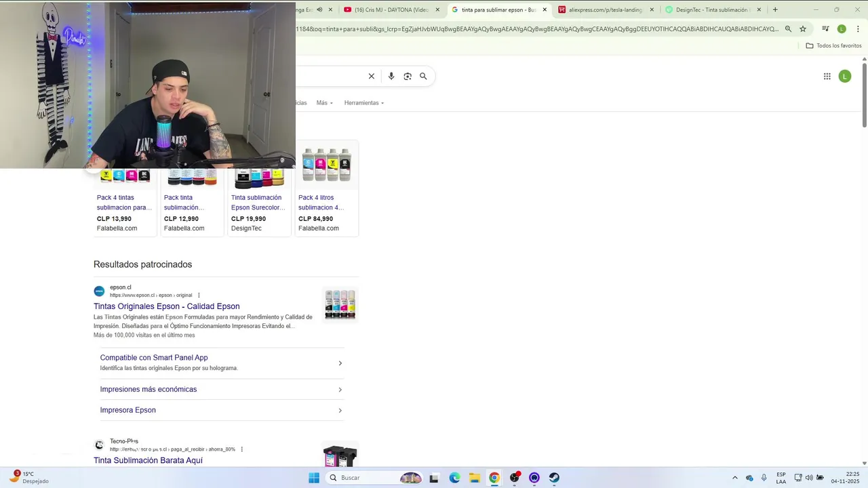Close the DesignTec Tinta sublimación tab

tap(759, 9)
